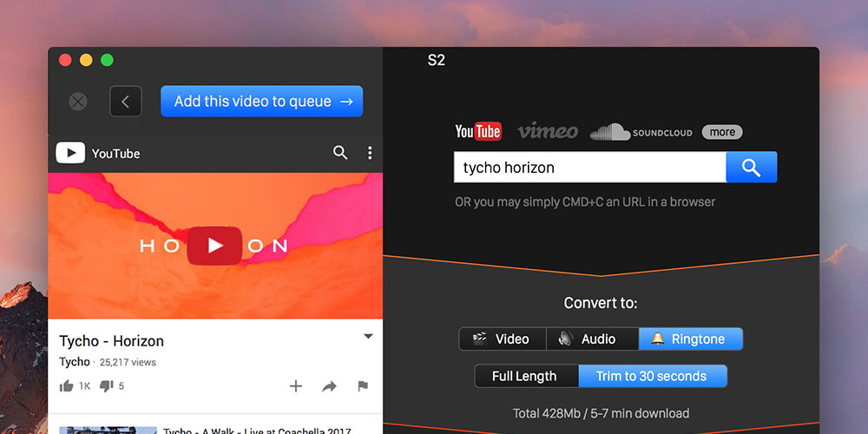Image resolution: width=868 pixels, height=434 pixels.
Task: Run search with blue magnifier button
Action: point(751,168)
